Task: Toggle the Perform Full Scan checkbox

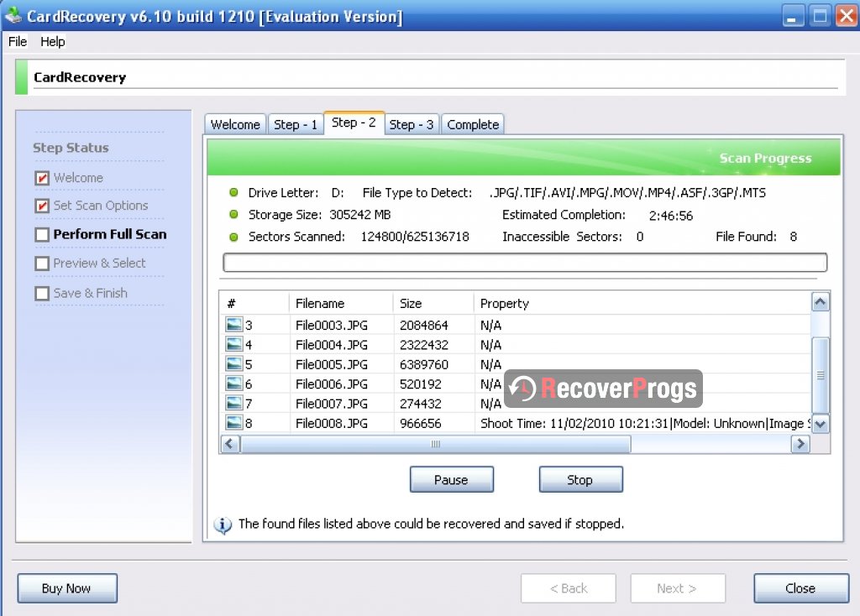Action: [42, 234]
